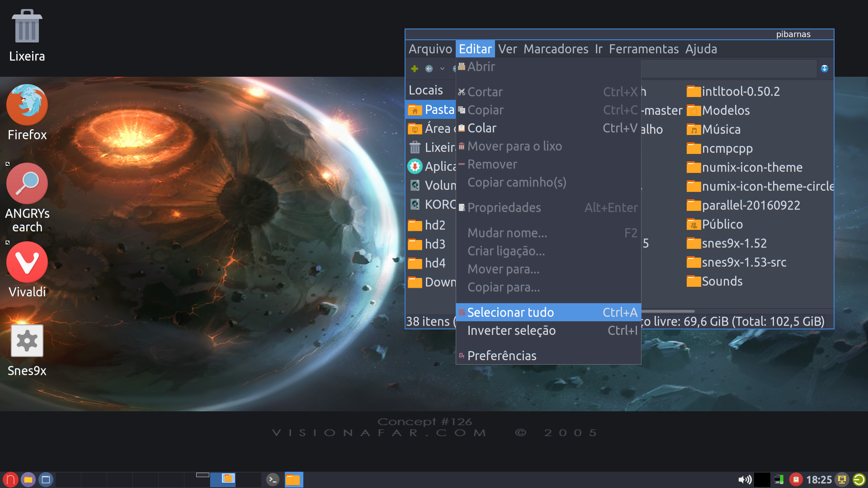This screenshot has height=488, width=868.
Task: Open the Arquivo menu
Action: click(430, 49)
